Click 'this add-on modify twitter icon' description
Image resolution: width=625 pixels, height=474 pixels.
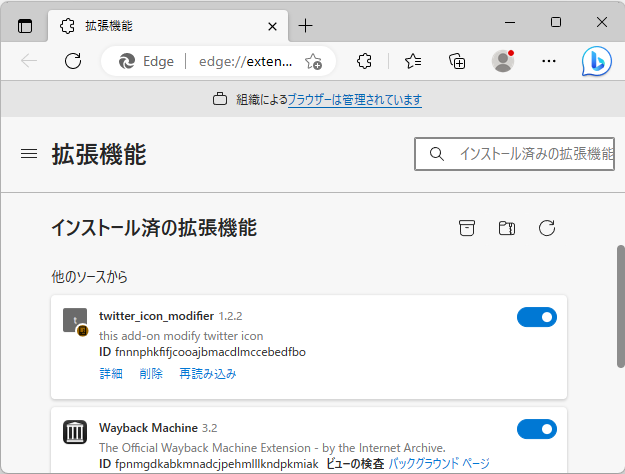tap(181, 336)
